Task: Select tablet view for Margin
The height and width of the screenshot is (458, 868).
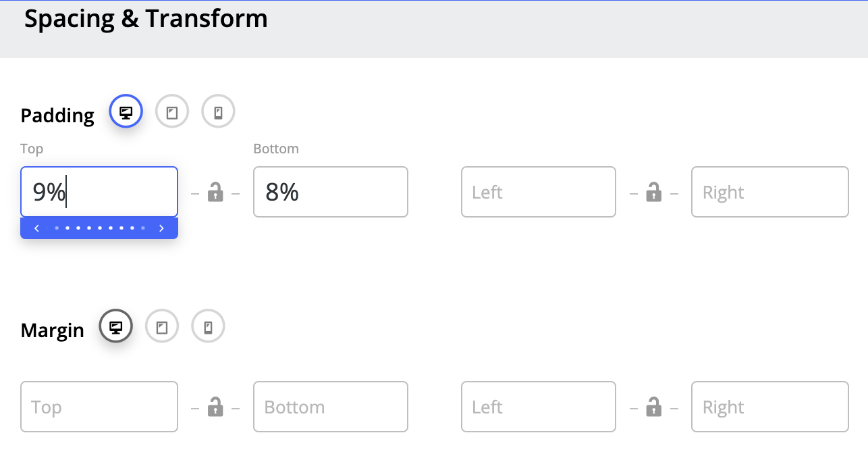Action: pyautogui.click(x=162, y=328)
